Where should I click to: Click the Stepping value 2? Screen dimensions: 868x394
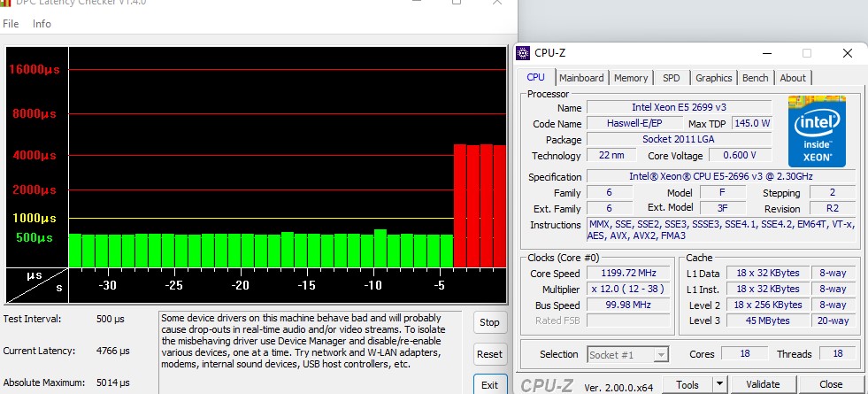[833, 193]
